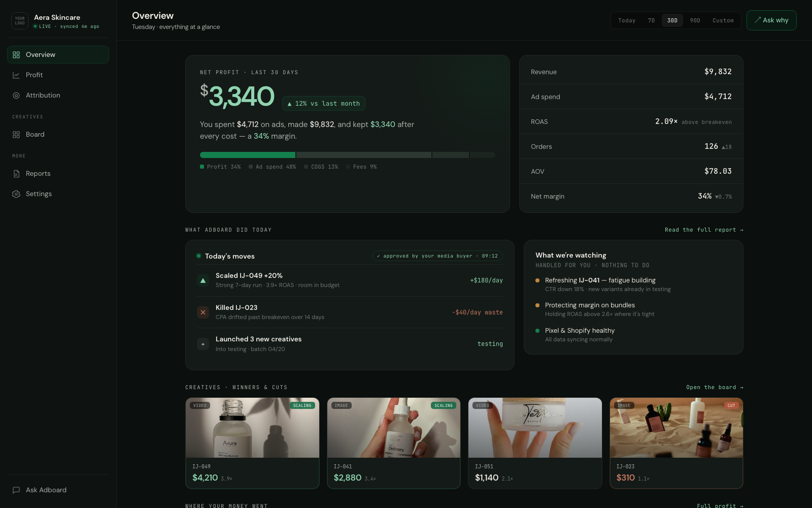Click the Orders 126 value

coord(711,146)
